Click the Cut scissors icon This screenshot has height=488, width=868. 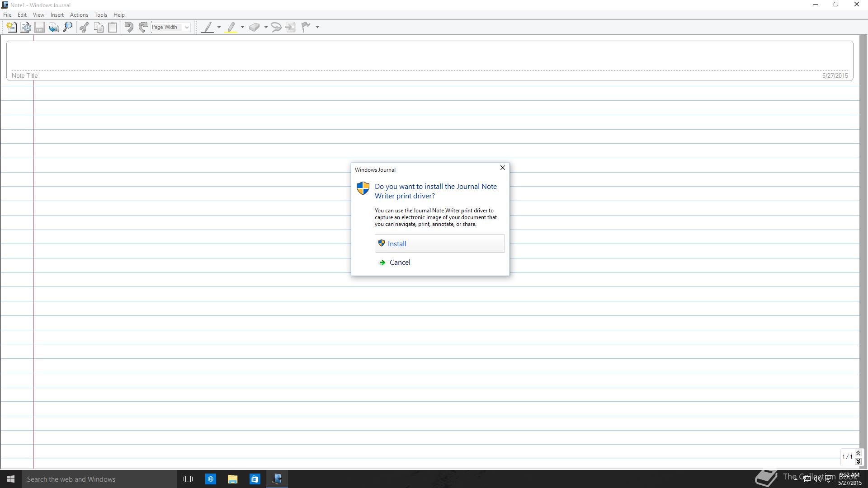pyautogui.click(x=84, y=27)
